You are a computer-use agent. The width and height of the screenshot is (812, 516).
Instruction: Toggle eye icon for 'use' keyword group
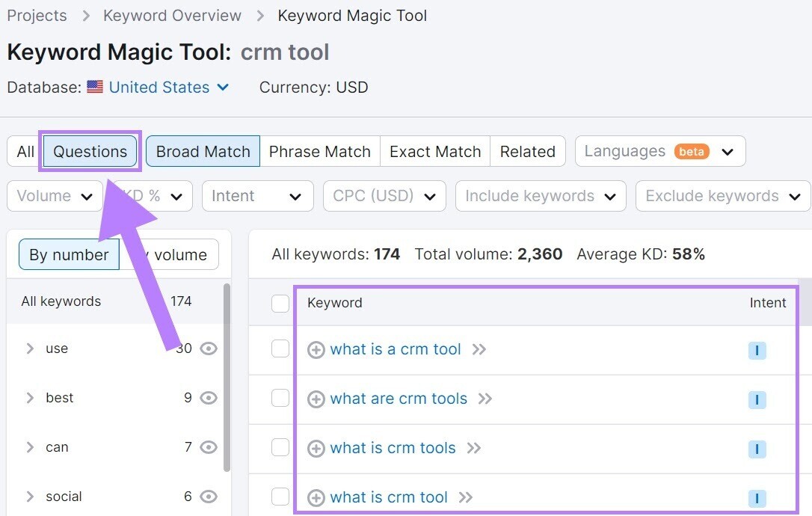209,348
